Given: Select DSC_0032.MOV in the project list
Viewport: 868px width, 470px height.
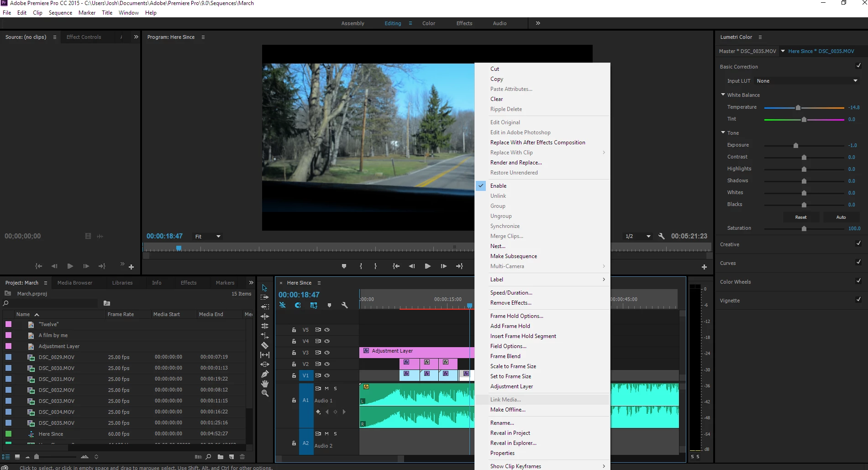Looking at the screenshot, I should click(56, 390).
